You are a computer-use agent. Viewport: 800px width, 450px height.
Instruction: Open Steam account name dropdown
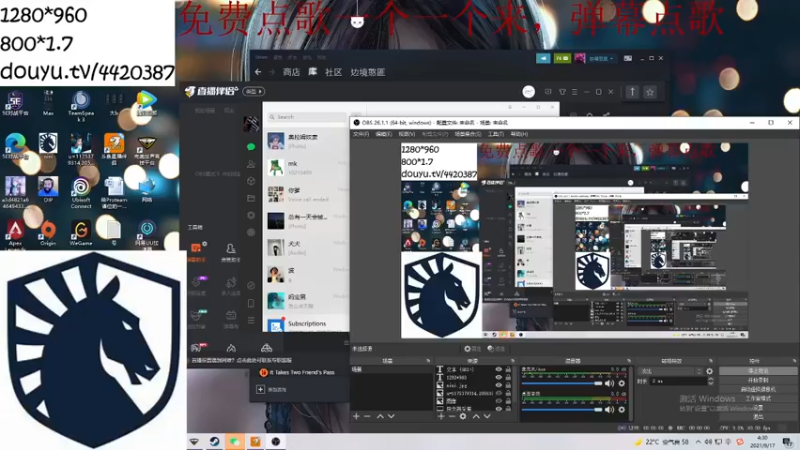point(601,59)
